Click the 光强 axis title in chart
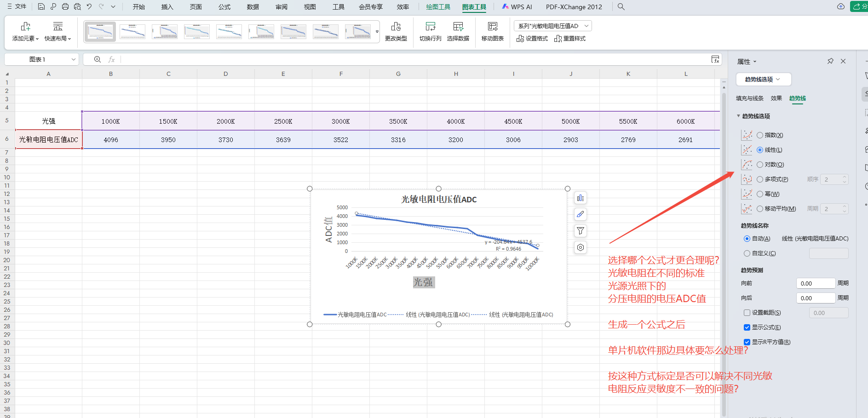The height and width of the screenshot is (418, 868). click(423, 282)
